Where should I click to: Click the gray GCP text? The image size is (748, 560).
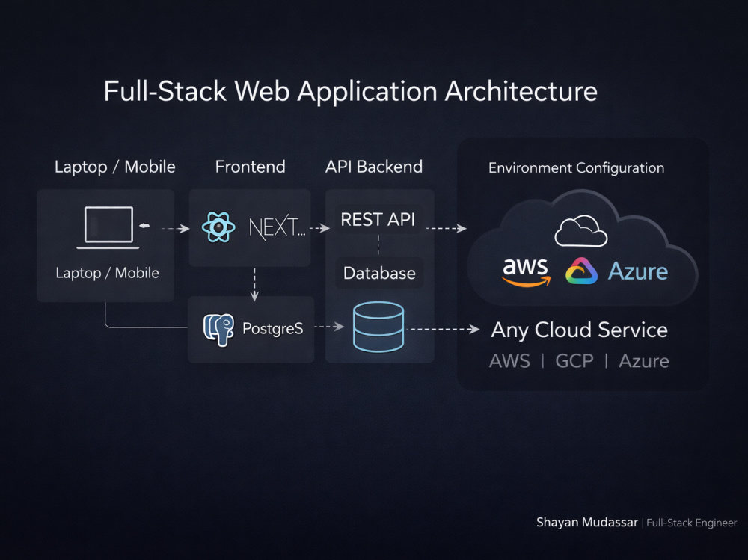tap(574, 361)
